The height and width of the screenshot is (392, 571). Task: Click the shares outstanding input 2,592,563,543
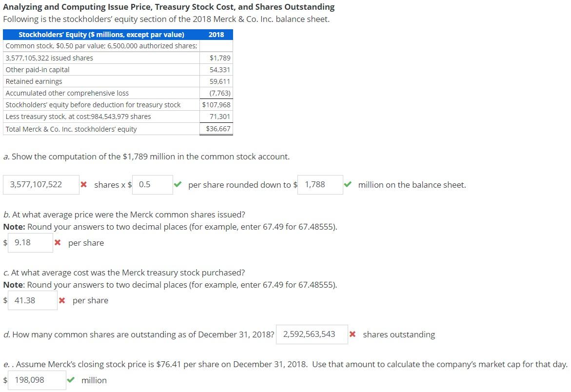312,334
